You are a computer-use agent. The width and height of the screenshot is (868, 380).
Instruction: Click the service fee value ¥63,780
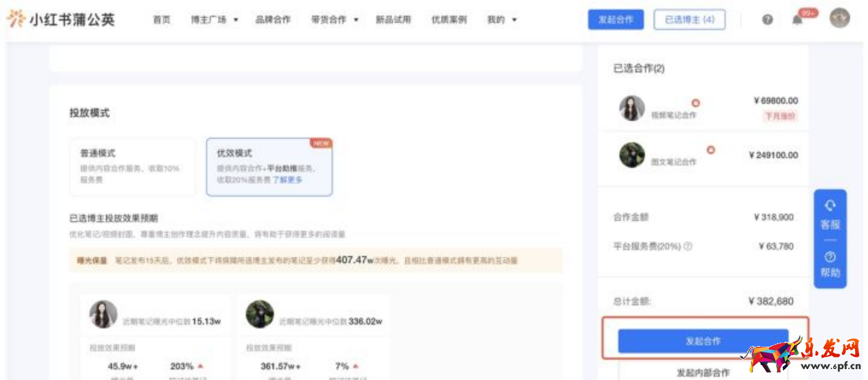click(776, 247)
